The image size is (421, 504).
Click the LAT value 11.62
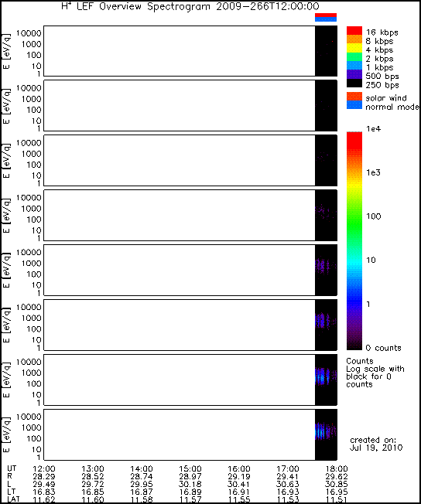[x=44, y=499]
